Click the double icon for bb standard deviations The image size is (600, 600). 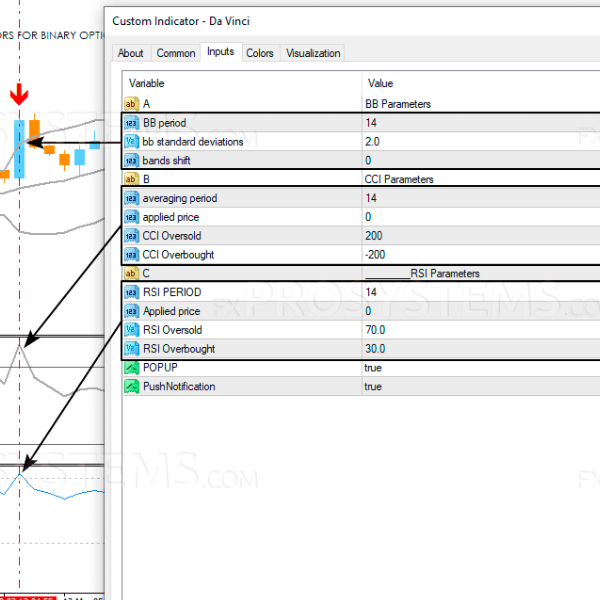[x=131, y=142]
